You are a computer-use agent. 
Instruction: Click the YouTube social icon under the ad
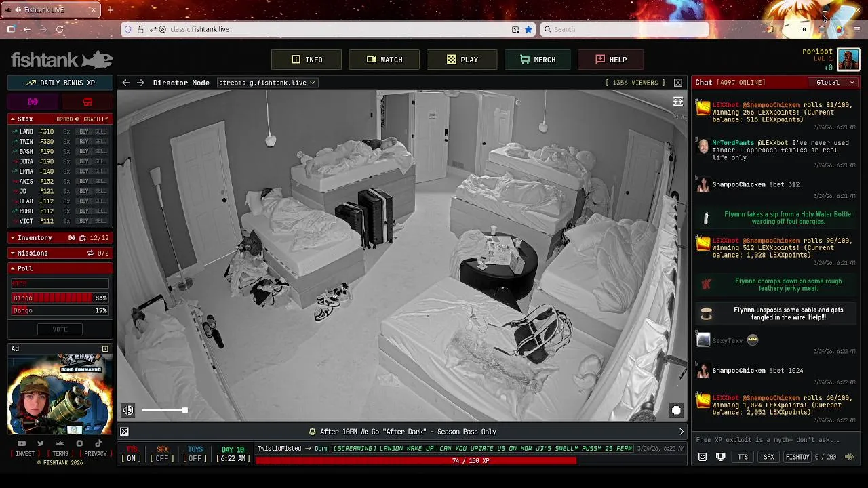pos(21,443)
